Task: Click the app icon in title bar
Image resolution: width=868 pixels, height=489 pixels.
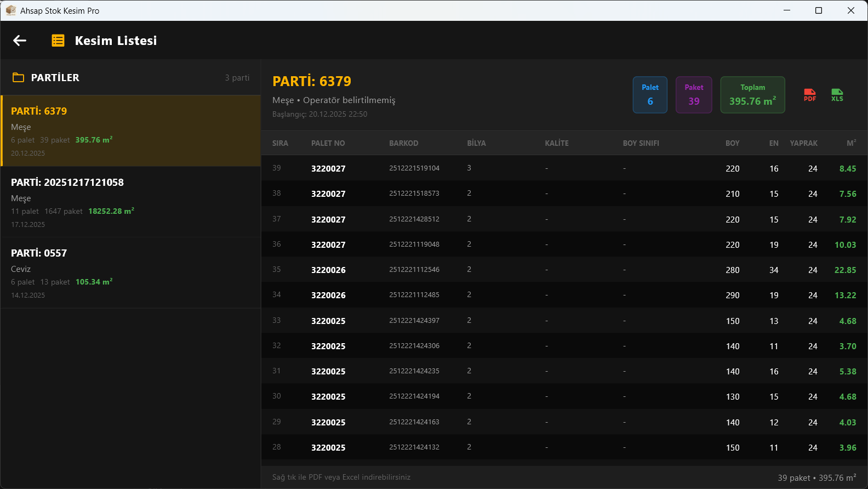Action: (x=10, y=10)
